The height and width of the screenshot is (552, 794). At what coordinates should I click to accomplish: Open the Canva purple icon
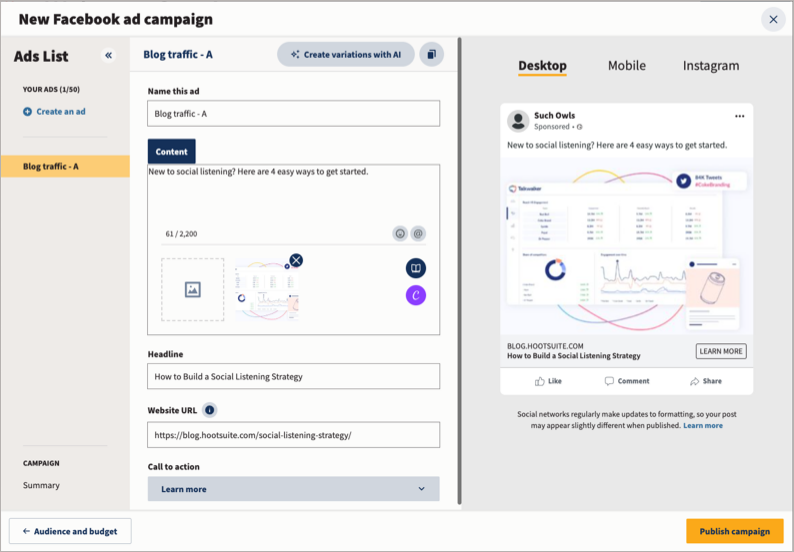(416, 295)
